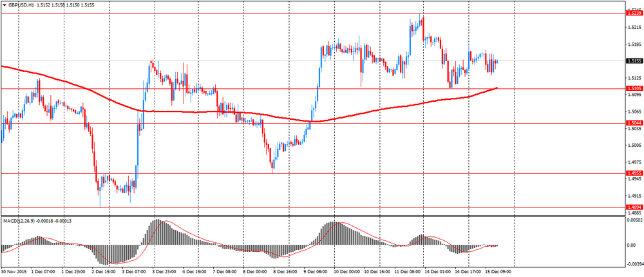
Task: Click the 3 Dec 07:00 time label
Action: point(134,272)
